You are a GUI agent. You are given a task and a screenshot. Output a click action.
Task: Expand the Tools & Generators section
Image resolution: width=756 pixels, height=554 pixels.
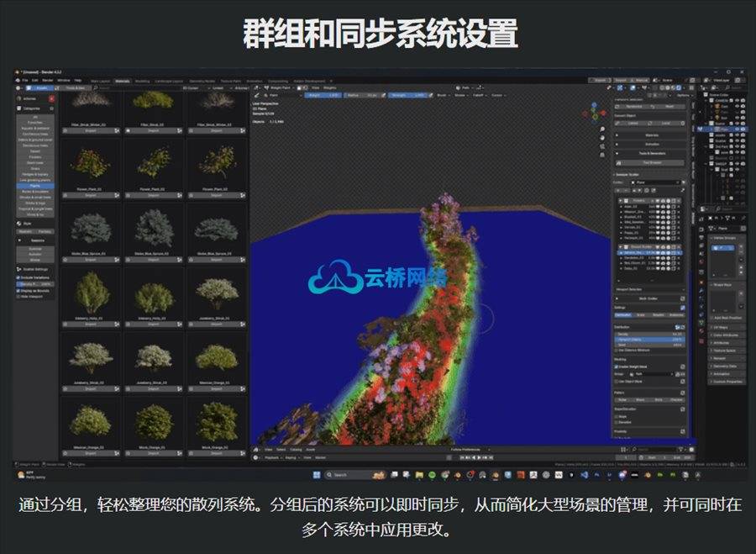651,153
